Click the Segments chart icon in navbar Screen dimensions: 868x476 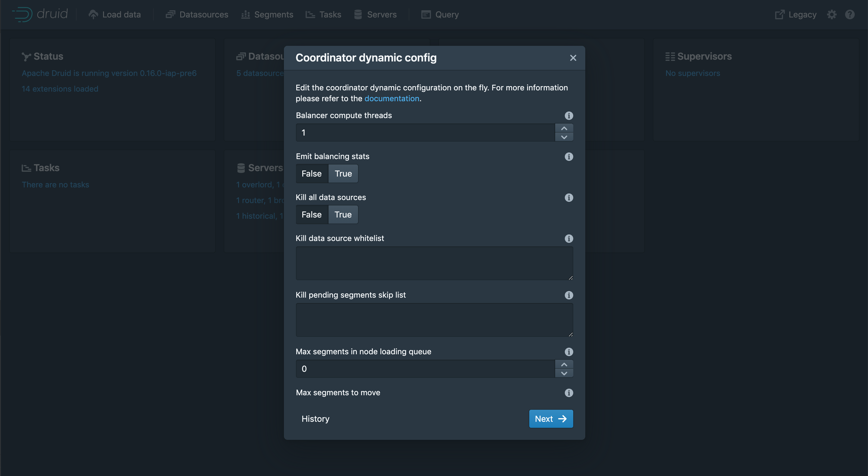pos(246,14)
